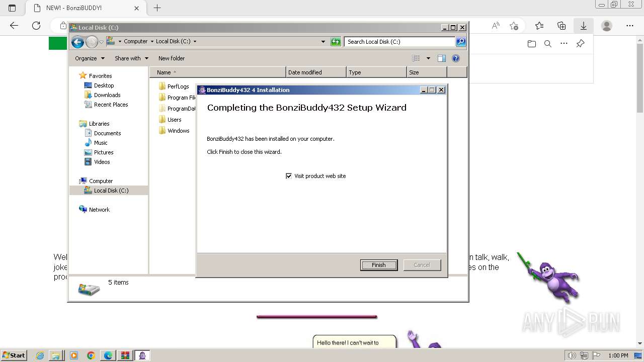Uncheck Visit product web site checkbox
644x362 pixels.
pos(289,176)
